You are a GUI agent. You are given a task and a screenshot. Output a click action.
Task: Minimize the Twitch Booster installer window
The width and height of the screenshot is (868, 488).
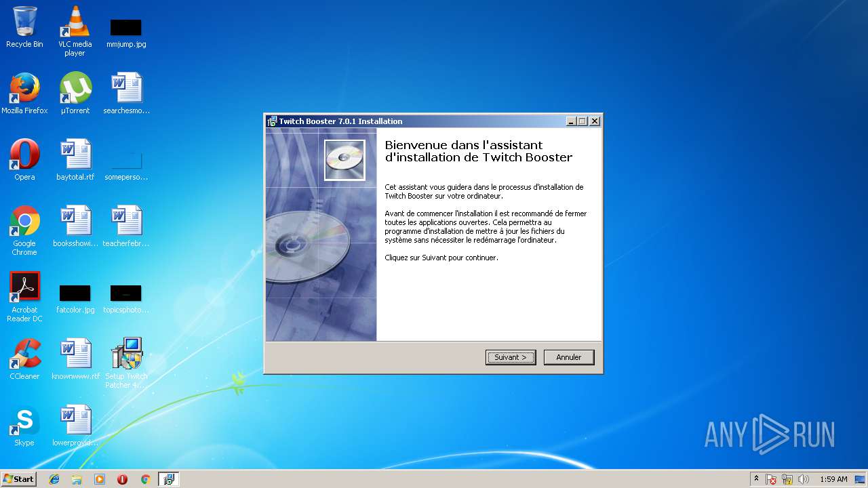[571, 121]
